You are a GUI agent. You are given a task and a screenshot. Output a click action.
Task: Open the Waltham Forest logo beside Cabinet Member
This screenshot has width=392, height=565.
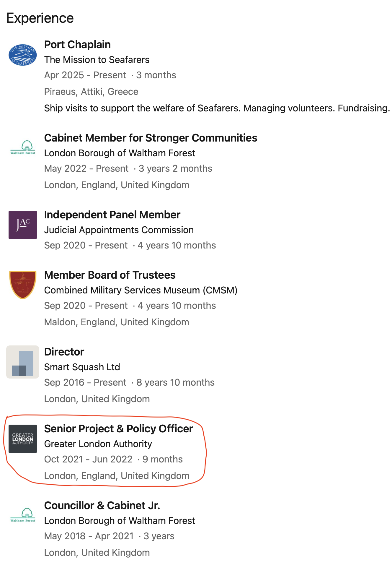(23, 147)
